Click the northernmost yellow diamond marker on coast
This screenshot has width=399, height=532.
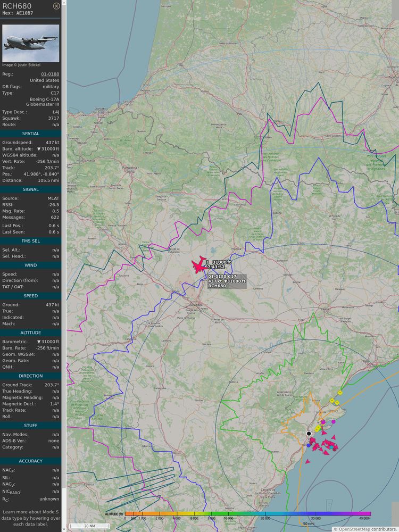340,393
